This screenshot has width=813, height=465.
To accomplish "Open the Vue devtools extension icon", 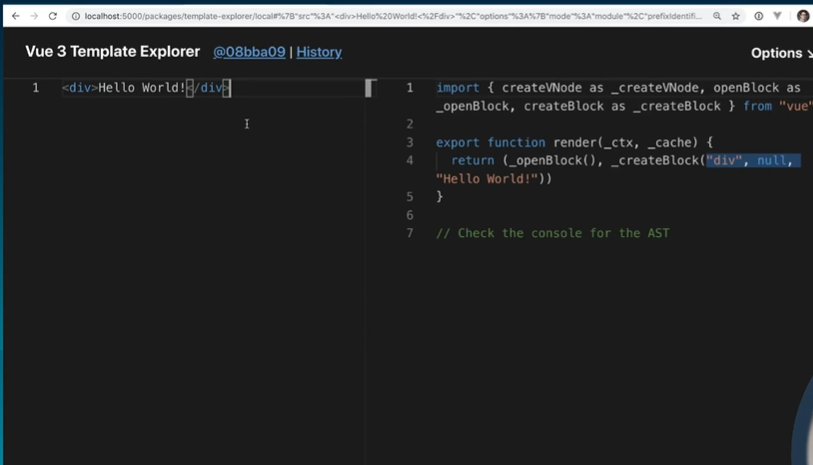I will tap(777, 16).
